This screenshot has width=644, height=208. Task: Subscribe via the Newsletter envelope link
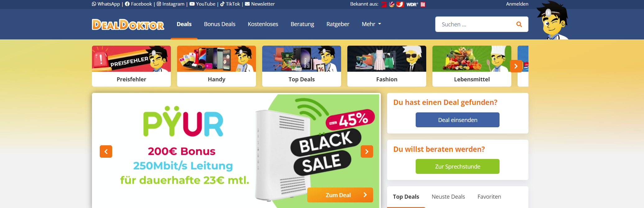tap(260, 4)
